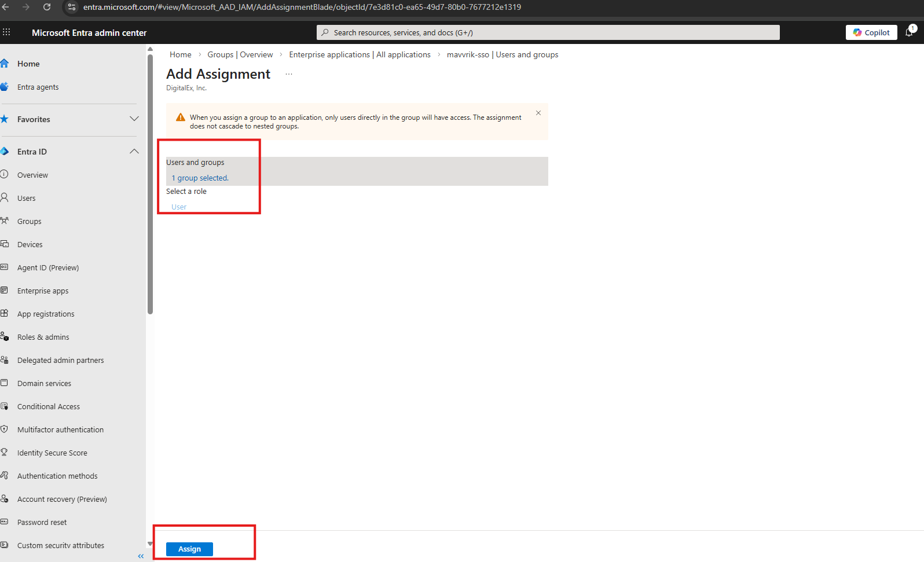Expand the Favorites section
This screenshot has height=562, width=924.
pos(134,119)
